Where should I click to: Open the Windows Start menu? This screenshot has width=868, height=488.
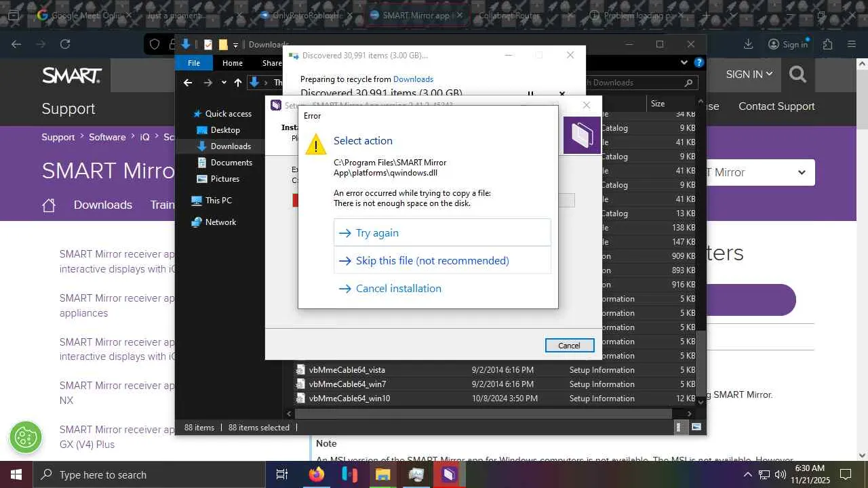coord(16,474)
